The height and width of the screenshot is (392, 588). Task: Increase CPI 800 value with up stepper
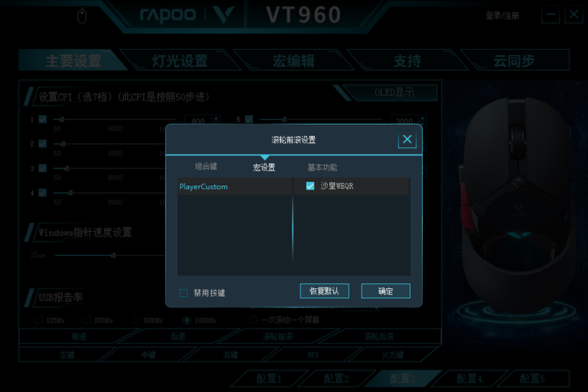216,118
